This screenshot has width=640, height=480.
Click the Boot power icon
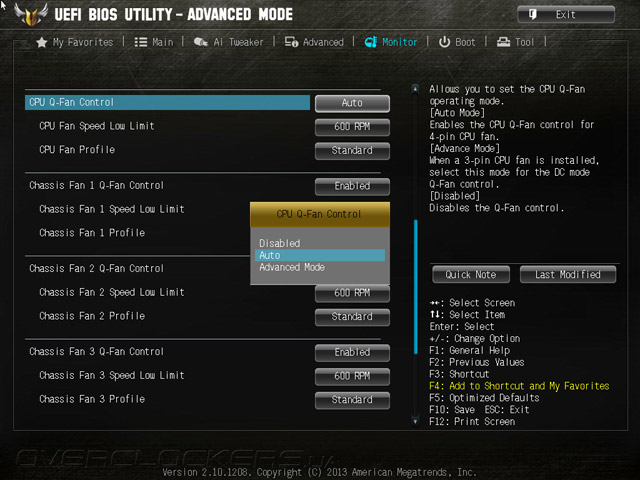(x=444, y=42)
